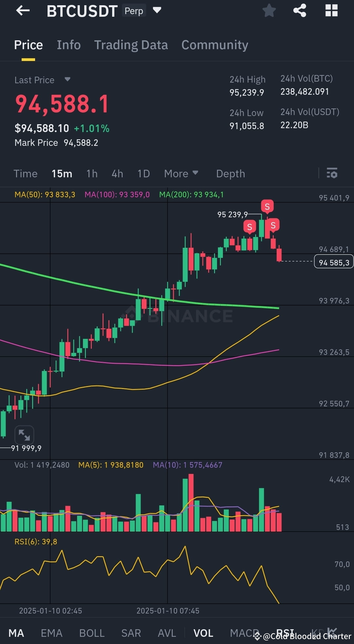This screenshot has width=354, height=644.
Task: Open the Info tab
Action: point(69,45)
